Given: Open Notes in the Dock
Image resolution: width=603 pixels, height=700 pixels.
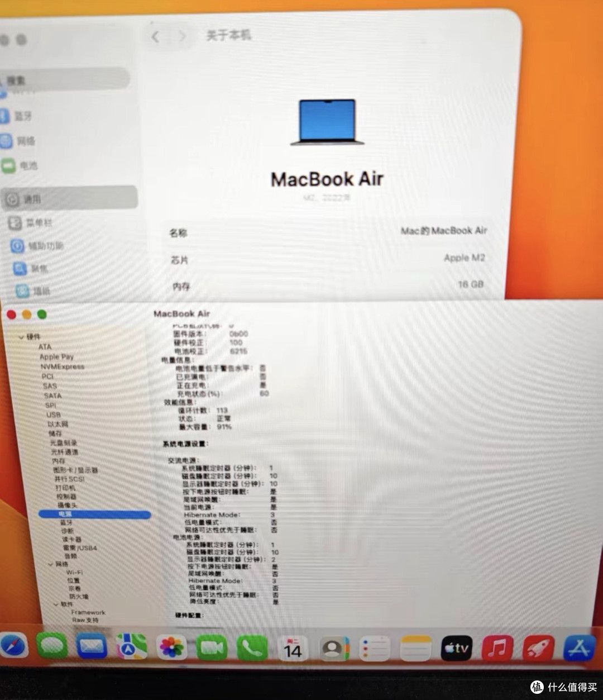Looking at the screenshot, I should 416,648.
